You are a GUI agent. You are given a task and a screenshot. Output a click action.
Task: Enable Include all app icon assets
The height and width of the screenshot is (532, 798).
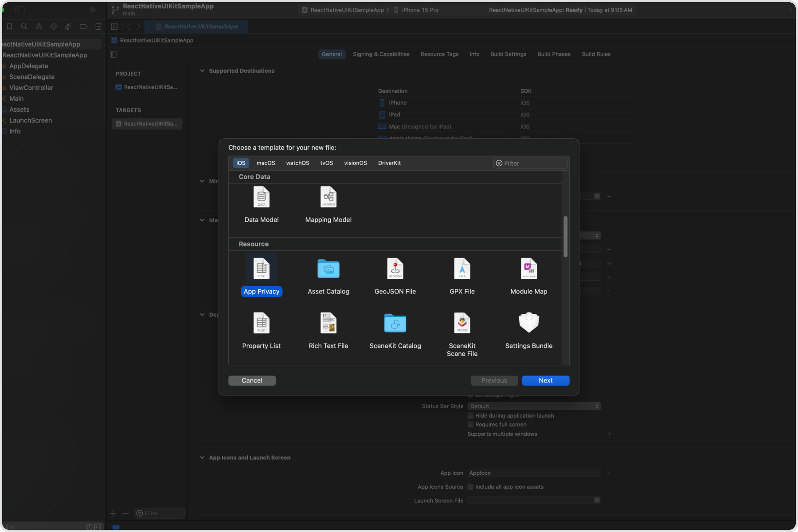470,487
